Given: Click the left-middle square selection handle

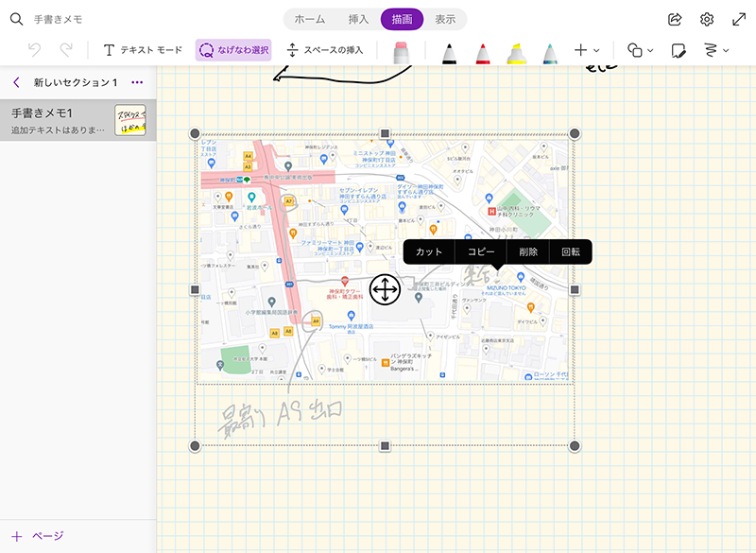Looking at the screenshot, I should (x=195, y=289).
